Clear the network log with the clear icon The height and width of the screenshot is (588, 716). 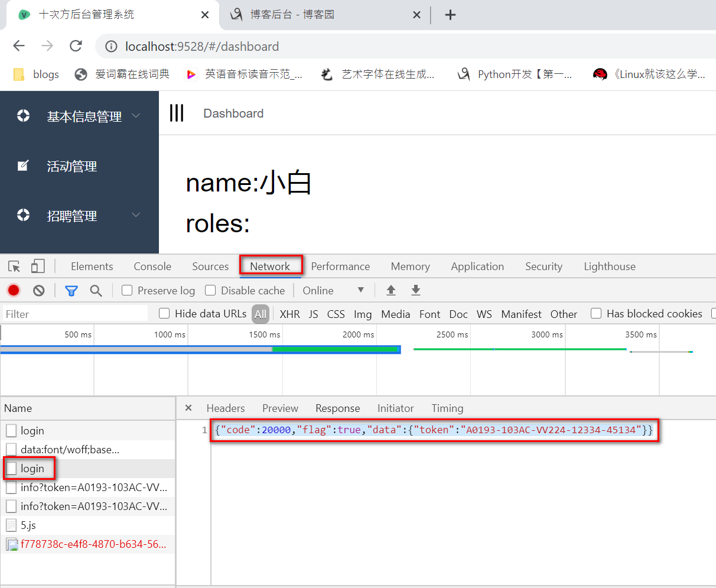(39, 290)
